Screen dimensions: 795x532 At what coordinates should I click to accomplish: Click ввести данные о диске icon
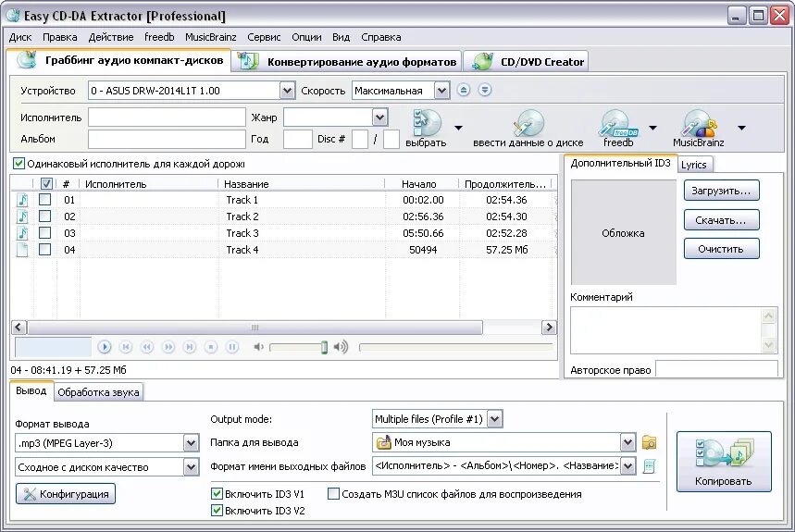[x=528, y=123]
